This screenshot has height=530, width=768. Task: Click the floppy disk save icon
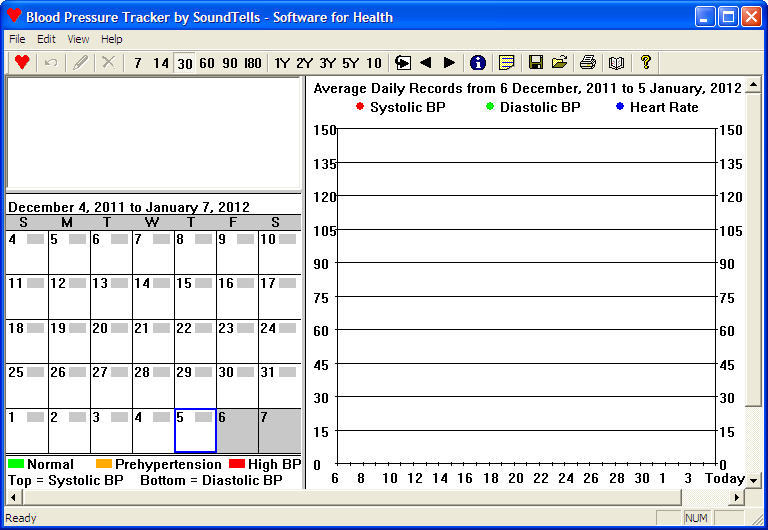click(x=535, y=63)
